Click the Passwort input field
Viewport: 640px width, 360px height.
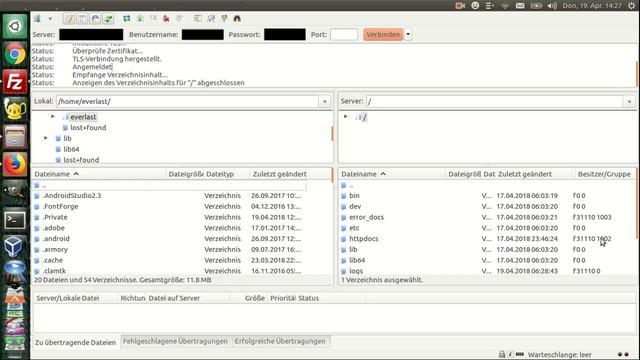pyautogui.click(x=284, y=35)
